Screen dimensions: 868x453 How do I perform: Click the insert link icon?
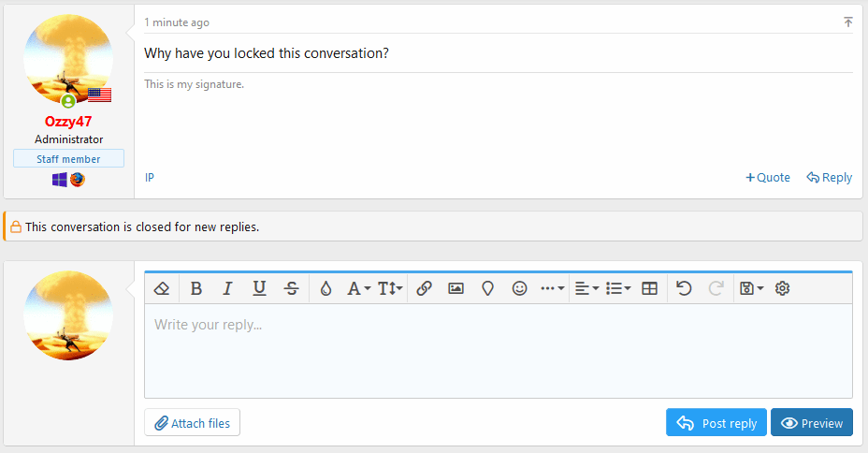pos(424,289)
